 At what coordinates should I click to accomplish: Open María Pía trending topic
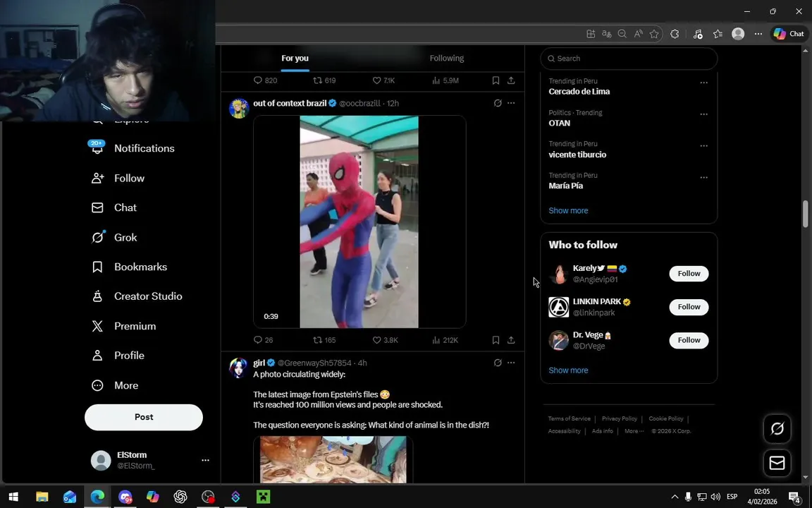[x=565, y=186]
